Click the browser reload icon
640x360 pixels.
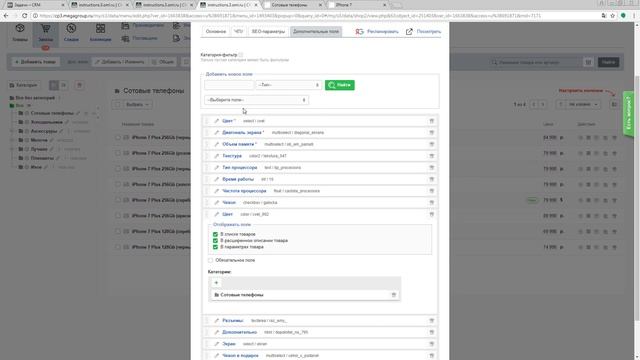tap(24, 16)
